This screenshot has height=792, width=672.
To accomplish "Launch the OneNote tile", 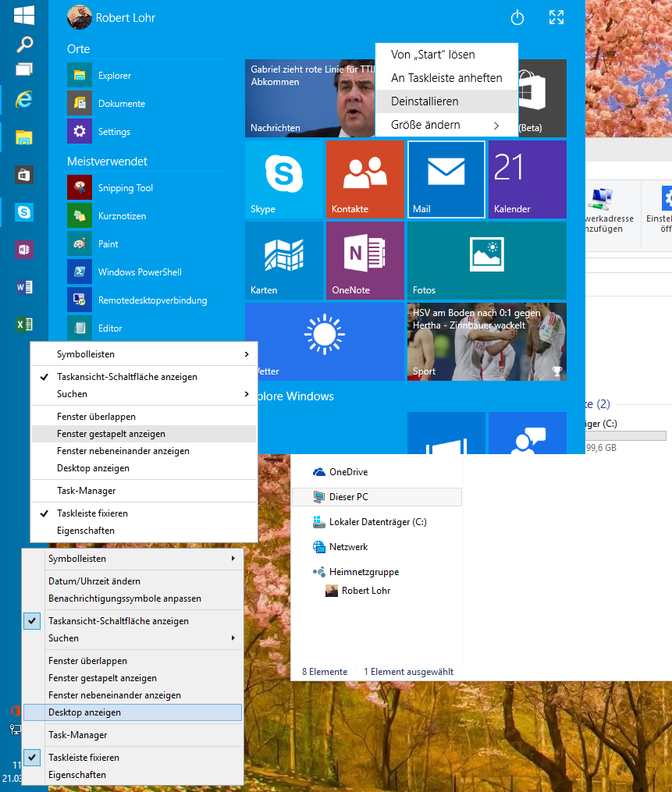I will 364,260.
